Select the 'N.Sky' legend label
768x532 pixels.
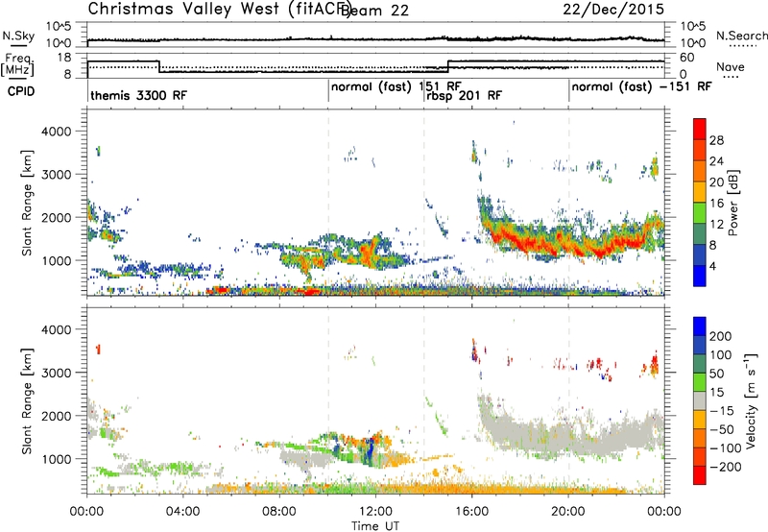pos(18,36)
